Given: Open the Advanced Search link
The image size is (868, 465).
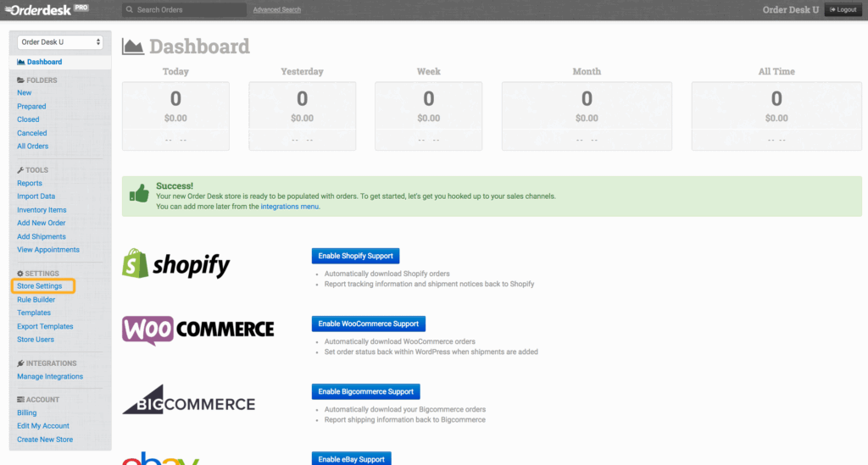Looking at the screenshot, I should pyautogui.click(x=276, y=10).
